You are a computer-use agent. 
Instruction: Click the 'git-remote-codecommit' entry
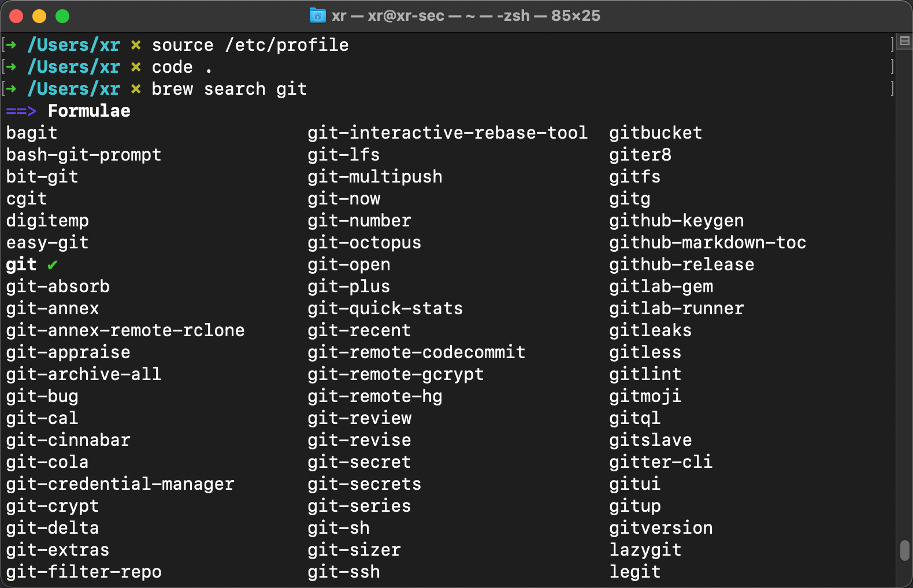pyautogui.click(x=417, y=352)
